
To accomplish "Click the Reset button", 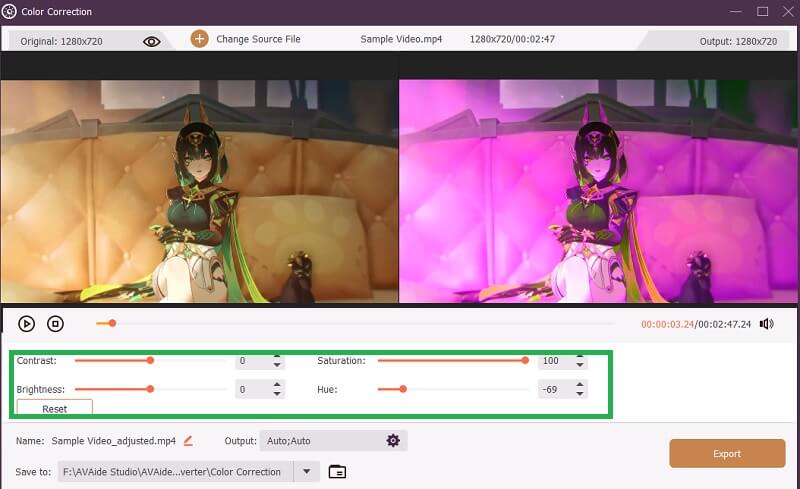I will [55, 409].
